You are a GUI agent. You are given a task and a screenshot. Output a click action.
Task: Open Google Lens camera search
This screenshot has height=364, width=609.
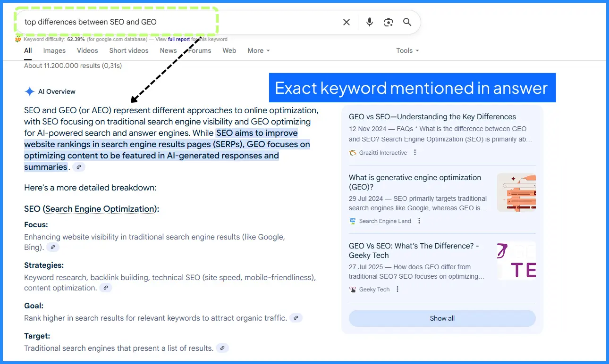tap(388, 22)
